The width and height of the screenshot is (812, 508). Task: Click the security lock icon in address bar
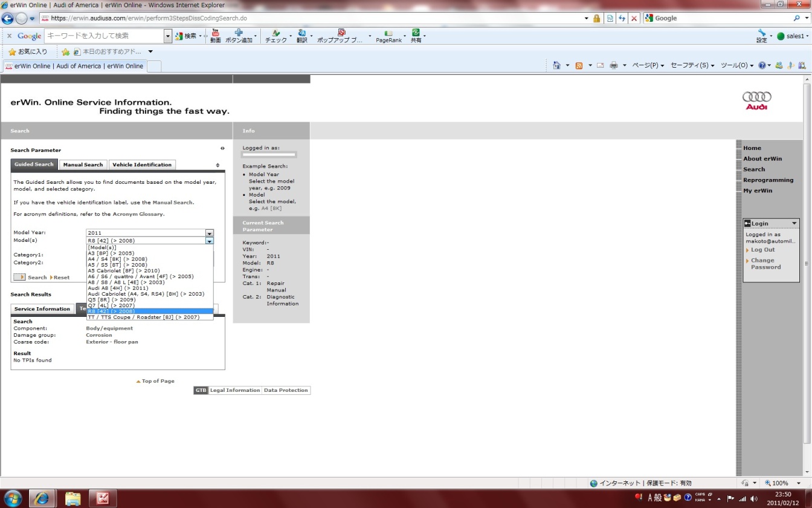597,18
